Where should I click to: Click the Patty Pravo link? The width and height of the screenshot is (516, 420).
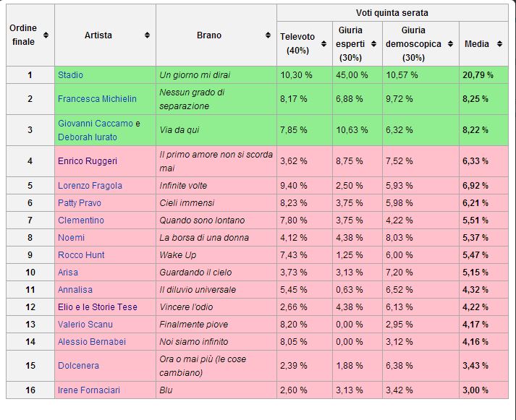point(80,203)
